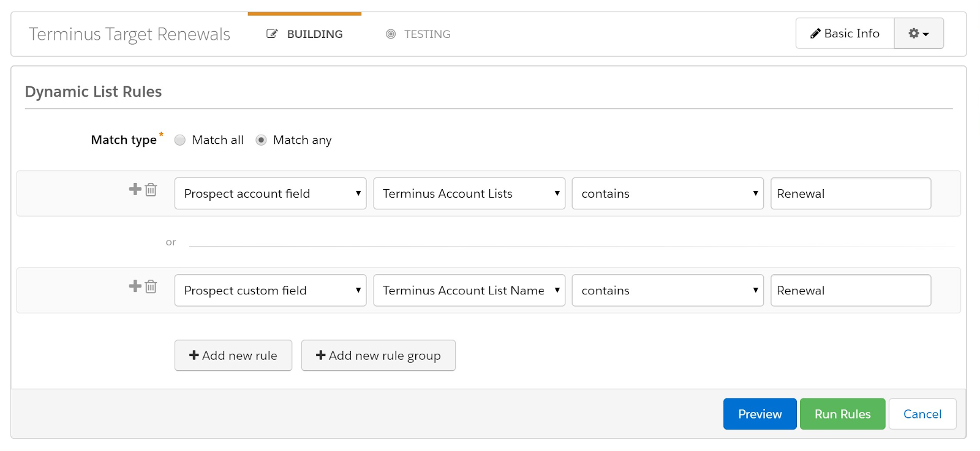980x451 pixels.
Task: Switch to the Building tab
Action: tap(305, 34)
